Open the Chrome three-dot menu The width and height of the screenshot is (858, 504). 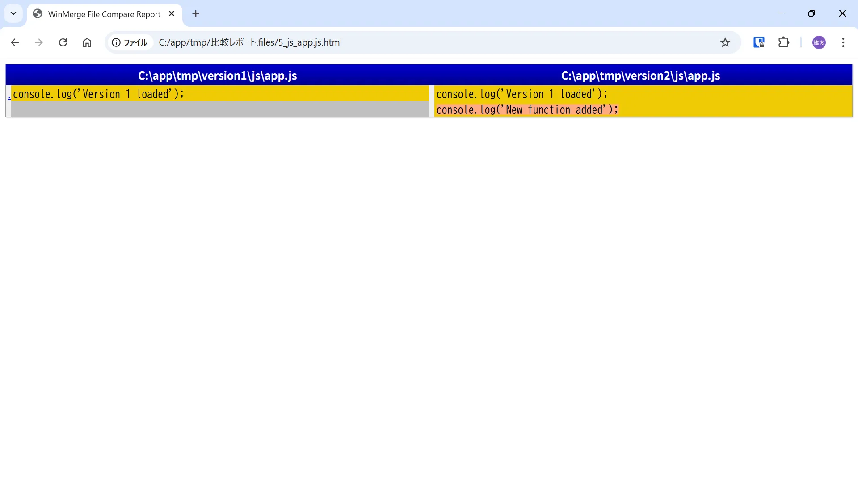point(843,42)
